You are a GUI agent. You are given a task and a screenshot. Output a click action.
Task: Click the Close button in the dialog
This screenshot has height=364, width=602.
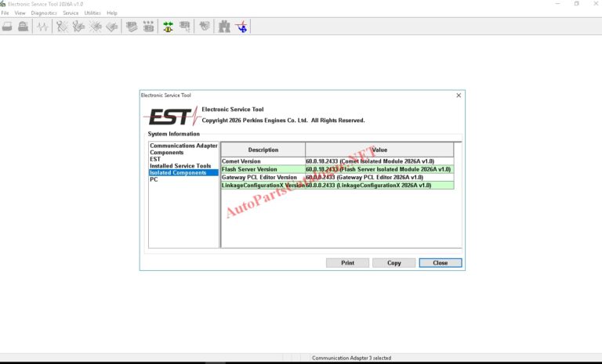pyautogui.click(x=441, y=263)
